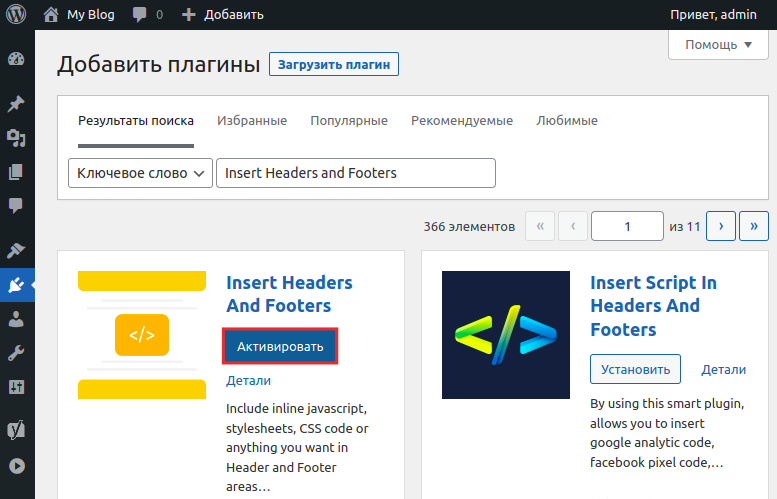The width and height of the screenshot is (777, 499).
Task: Open the Posts pin icon in the sidebar
Action: 16,104
